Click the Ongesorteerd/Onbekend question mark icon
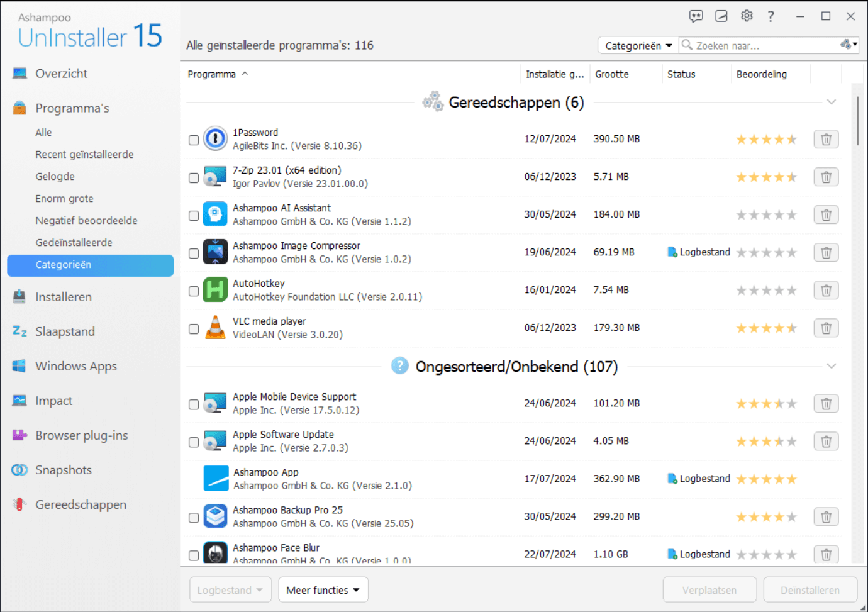 point(399,365)
